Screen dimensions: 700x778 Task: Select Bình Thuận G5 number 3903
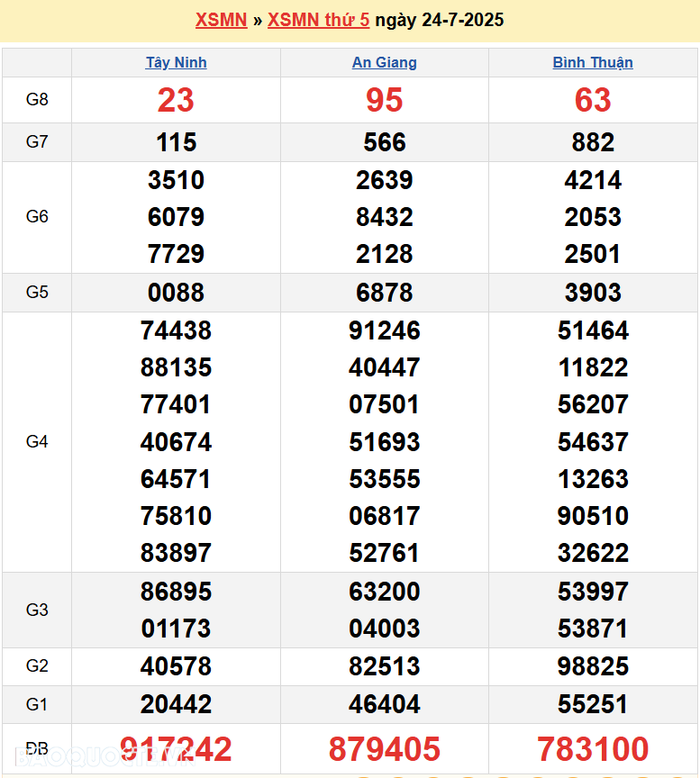click(x=593, y=293)
